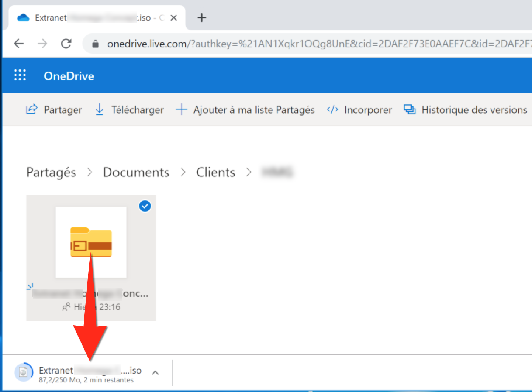Uncheck the selected .iso file tile
Viewport: 532px width, 392px height.
pyautogui.click(x=145, y=206)
